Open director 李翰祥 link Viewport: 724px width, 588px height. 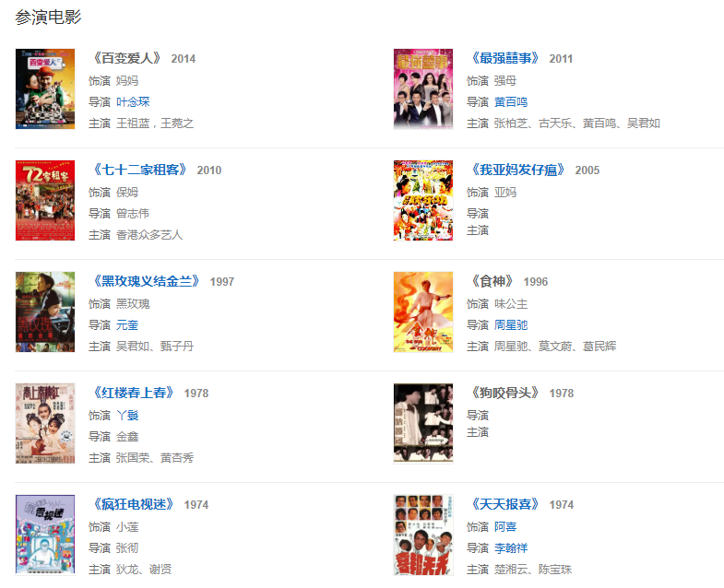tap(511, 547)
